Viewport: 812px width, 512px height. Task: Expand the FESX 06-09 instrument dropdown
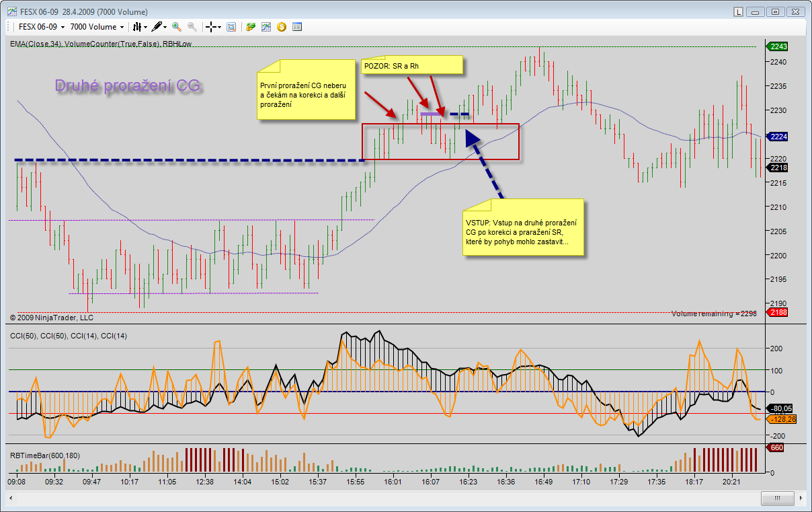(x=63, y=28)
